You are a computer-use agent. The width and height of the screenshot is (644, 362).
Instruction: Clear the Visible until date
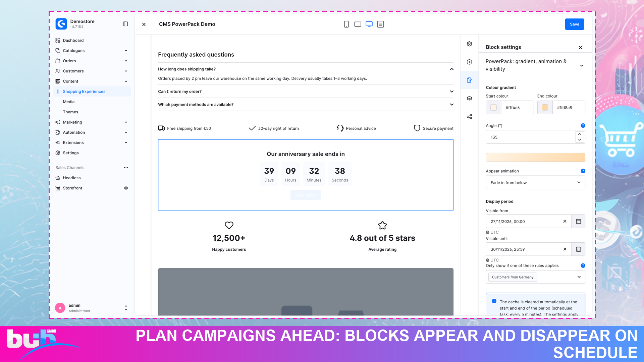[x=565, y=249]
